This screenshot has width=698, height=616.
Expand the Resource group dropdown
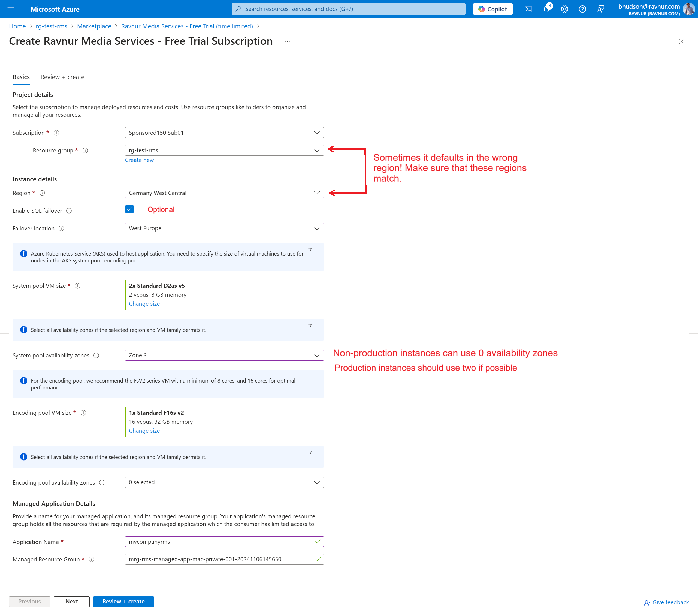pos(224,150)
